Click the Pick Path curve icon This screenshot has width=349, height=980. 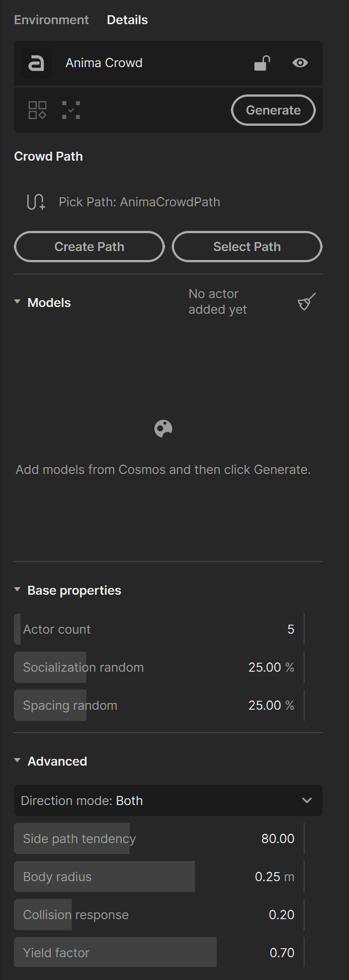click(x=36, y=202)
